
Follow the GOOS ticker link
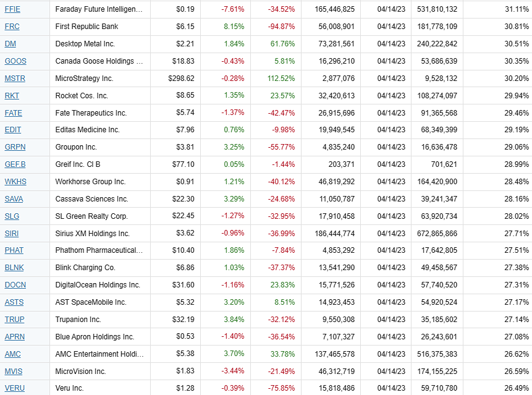tap(15, 61)
